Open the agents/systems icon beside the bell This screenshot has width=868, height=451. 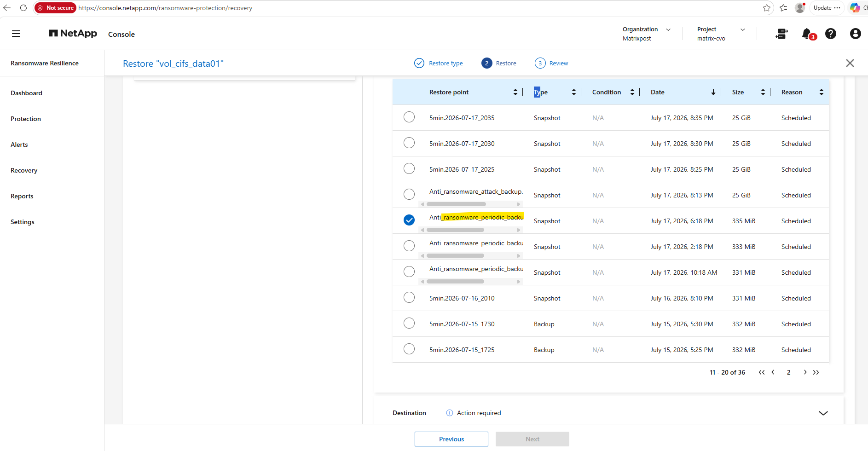point(781,34)
